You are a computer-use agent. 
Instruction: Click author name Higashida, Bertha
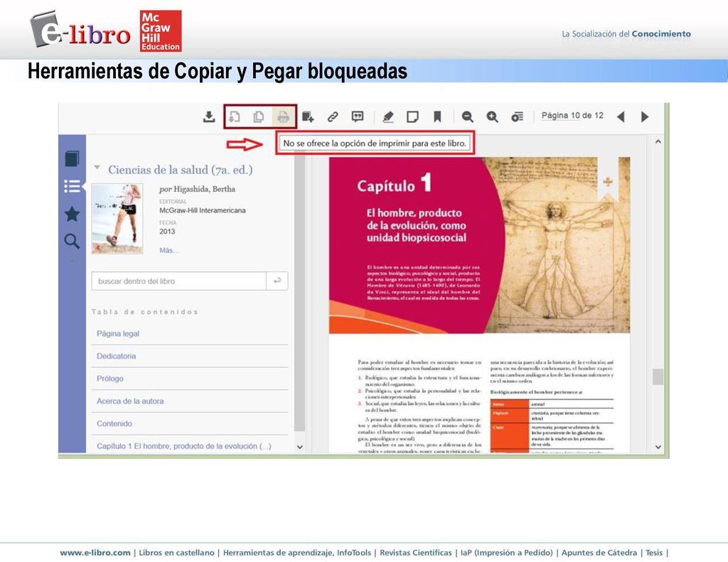pos(204,189)
